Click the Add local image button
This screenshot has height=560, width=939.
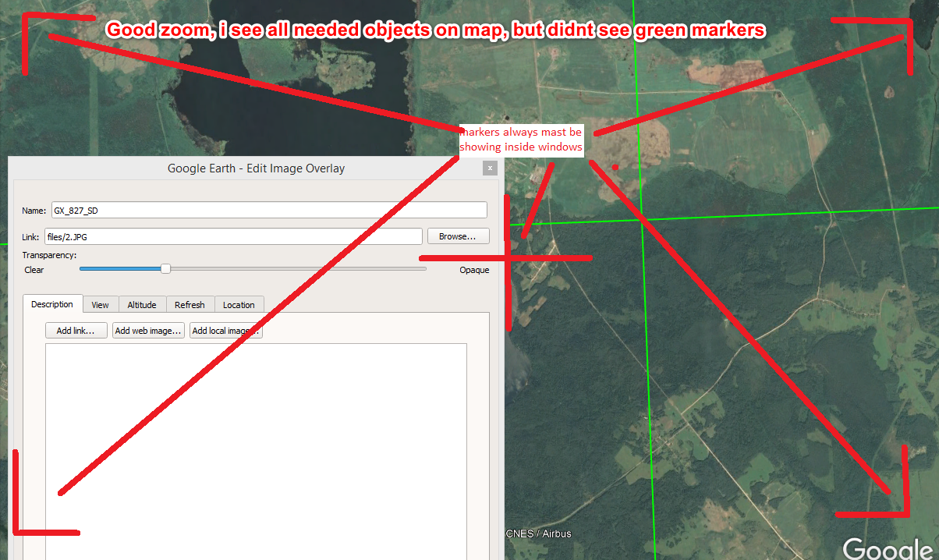click(225, 330)
